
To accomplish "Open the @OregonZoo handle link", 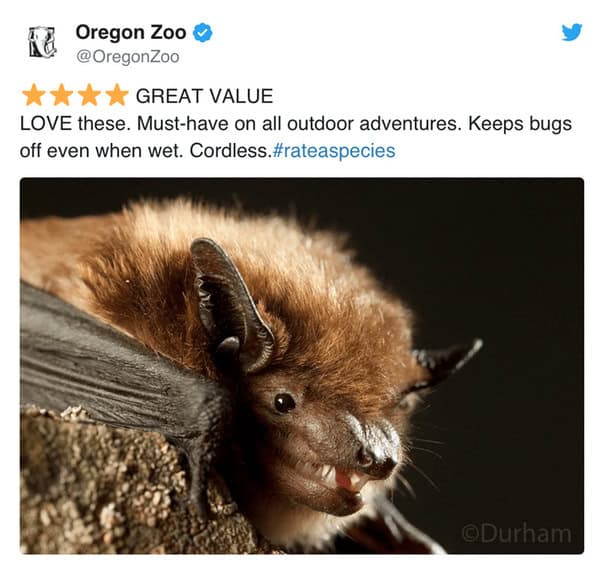I will point(128,57).
